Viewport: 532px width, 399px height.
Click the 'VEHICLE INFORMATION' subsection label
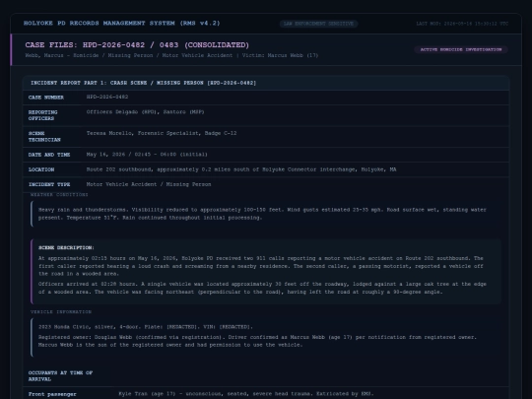(61, 311)
